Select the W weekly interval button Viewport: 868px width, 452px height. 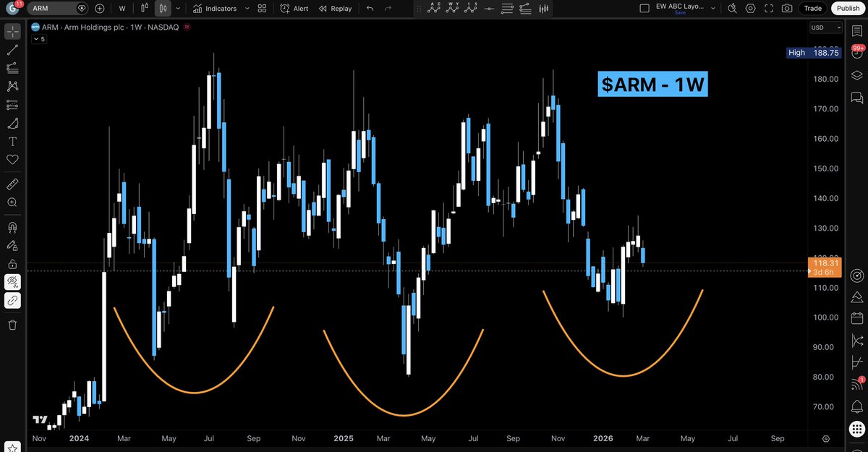pos(122,9)
